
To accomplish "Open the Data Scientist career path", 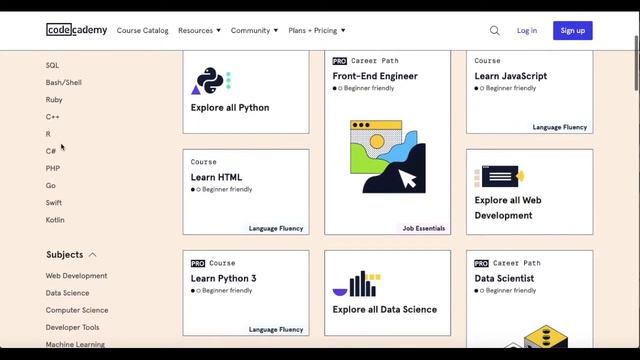I will [x=529, y=299].
